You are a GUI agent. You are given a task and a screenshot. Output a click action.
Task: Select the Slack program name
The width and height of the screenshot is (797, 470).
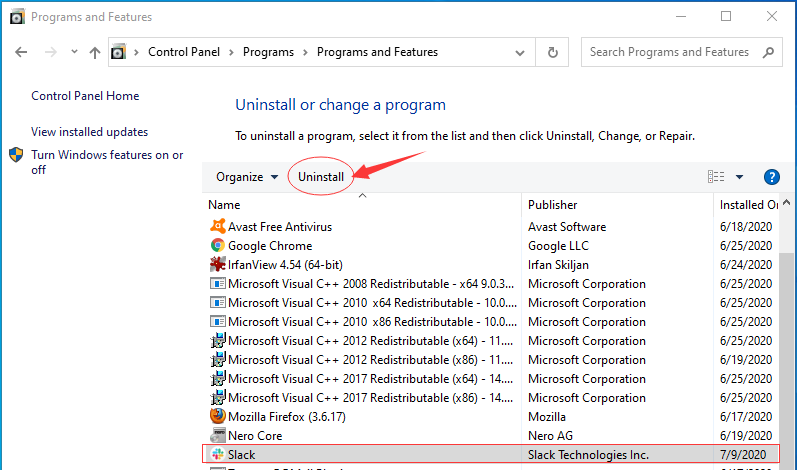[x=241, y=455]
